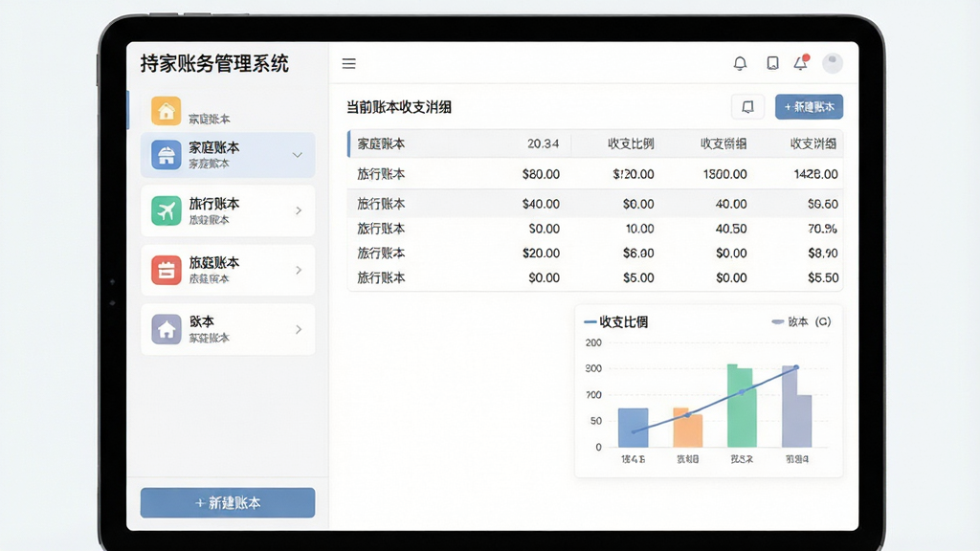Click the 收支比例 column header

631,143
